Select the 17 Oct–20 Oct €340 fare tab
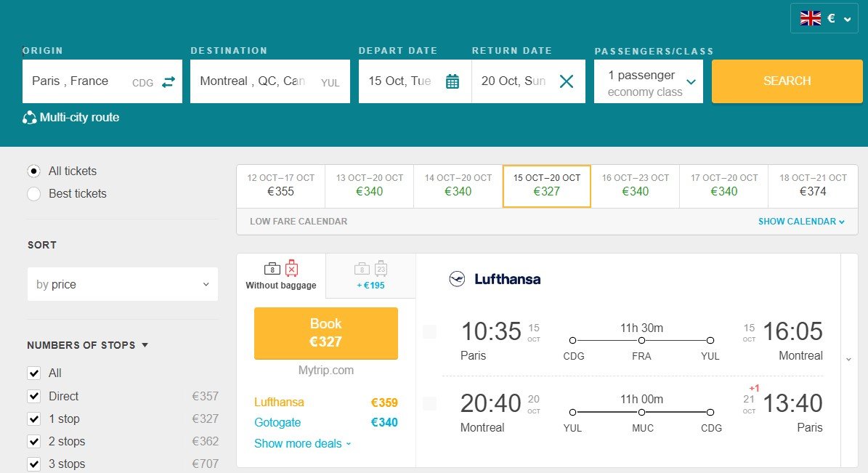The image size is (868, 473). click(x=723, y=185)
